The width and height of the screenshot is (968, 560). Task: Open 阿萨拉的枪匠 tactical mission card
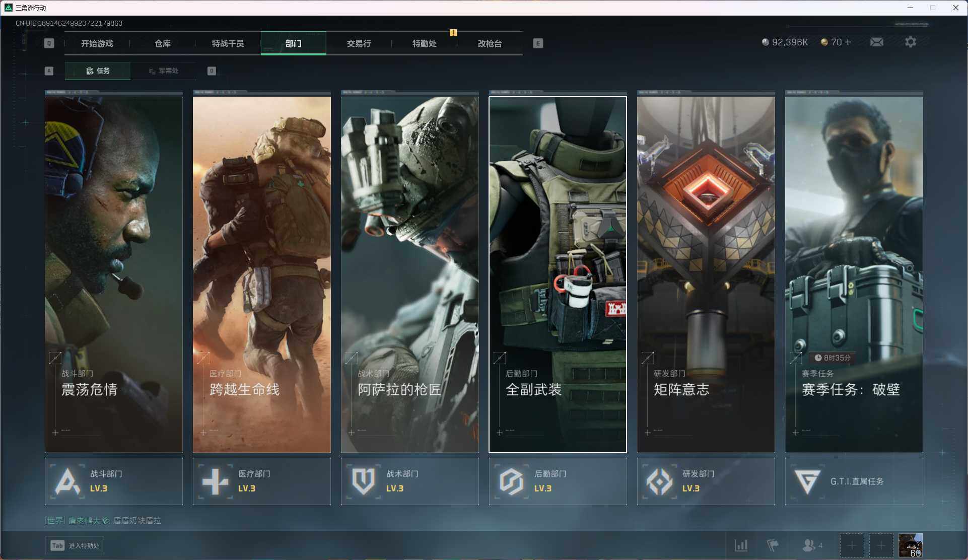click(410, 274)
